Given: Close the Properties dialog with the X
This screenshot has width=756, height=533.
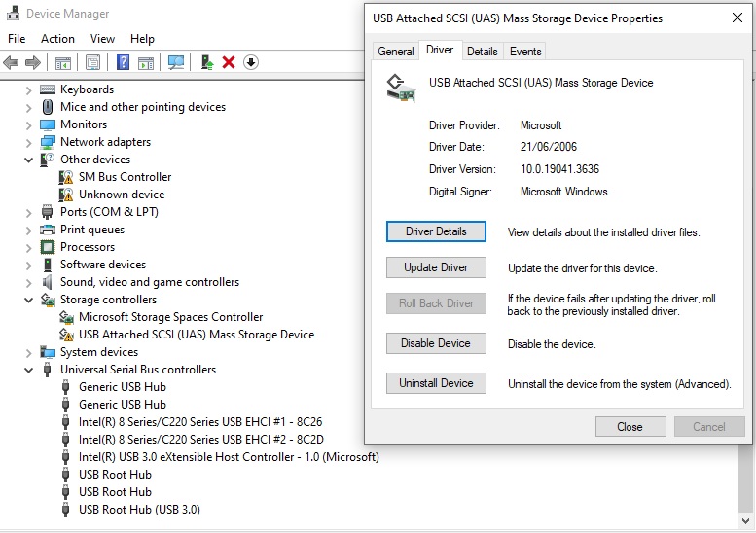Looking at the screenshot, I should (738, 18).
